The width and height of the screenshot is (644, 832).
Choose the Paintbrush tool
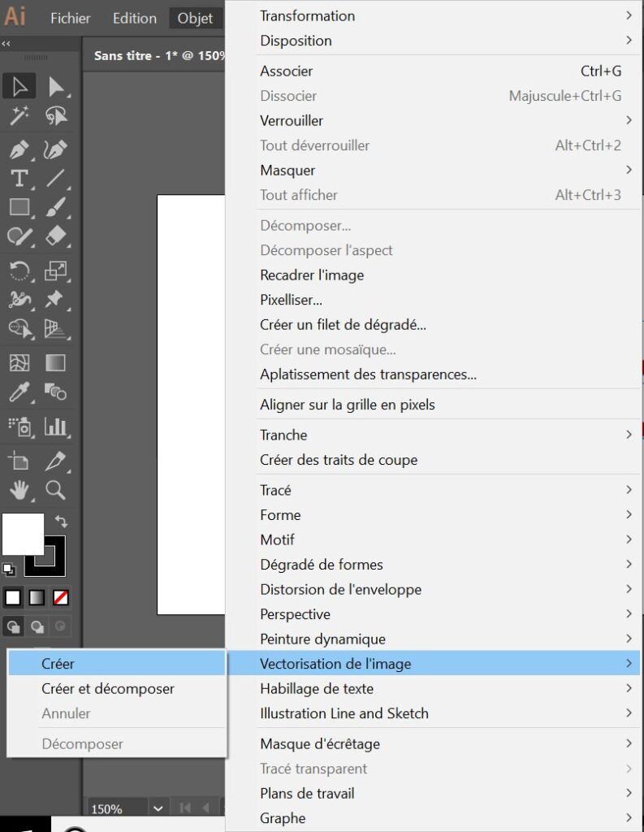click(56, 208)
